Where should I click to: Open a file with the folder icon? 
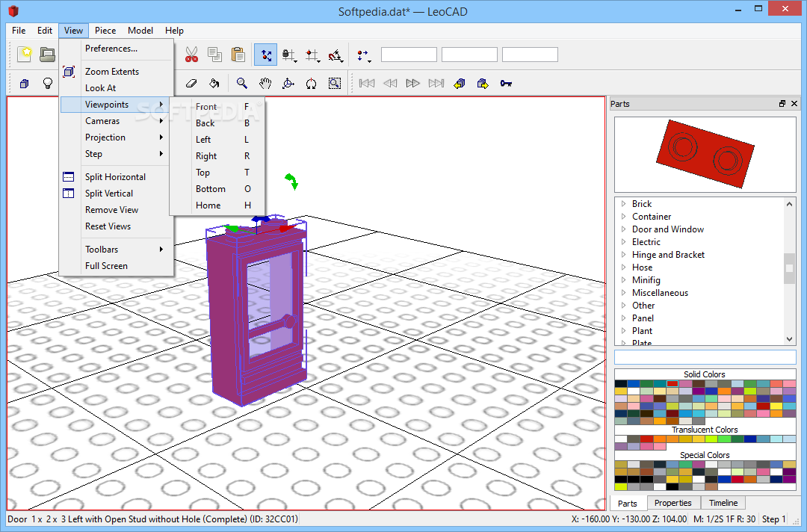47,55
